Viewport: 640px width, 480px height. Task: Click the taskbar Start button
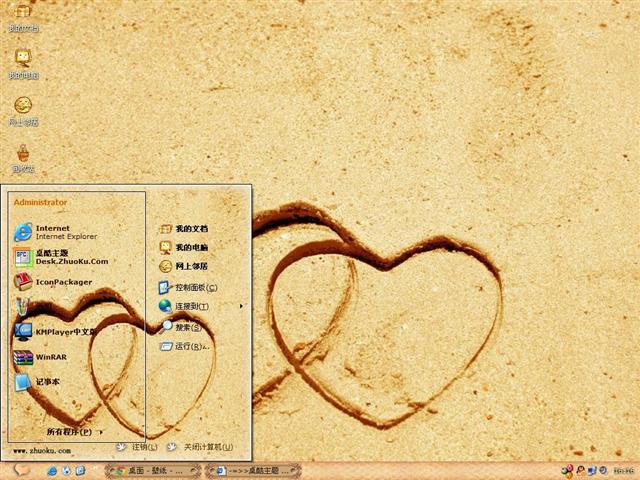click(x=20, y=470)
